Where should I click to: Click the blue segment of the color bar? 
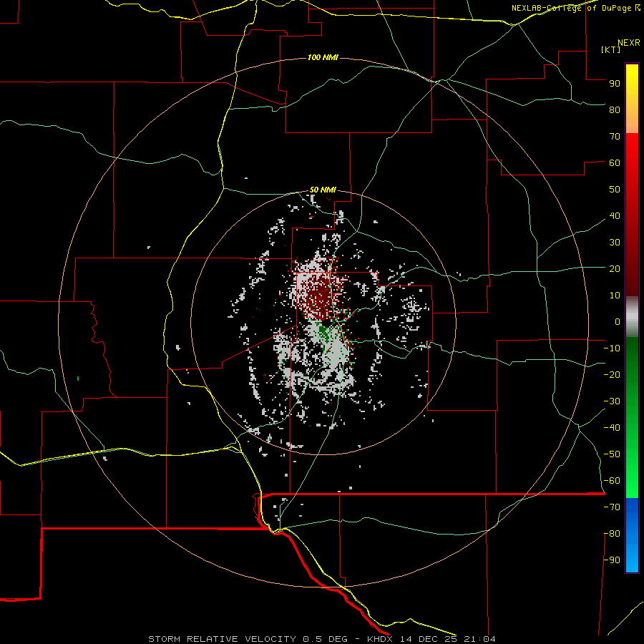click(632, 535)
